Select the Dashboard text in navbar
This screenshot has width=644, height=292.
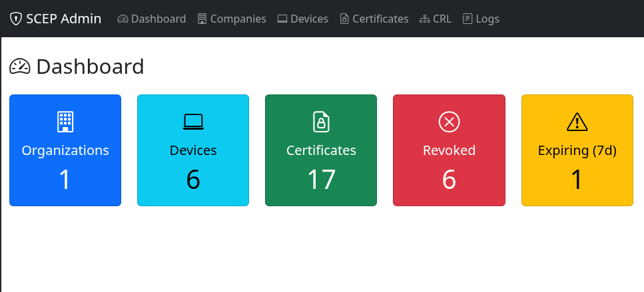pyautogui.click(x=159, y=19)
